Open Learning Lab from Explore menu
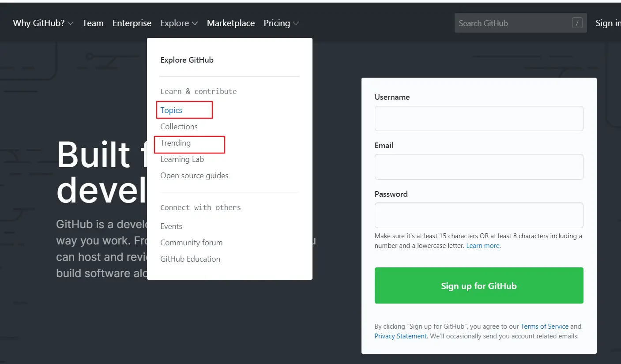621x364 pixels. (182, 159)
